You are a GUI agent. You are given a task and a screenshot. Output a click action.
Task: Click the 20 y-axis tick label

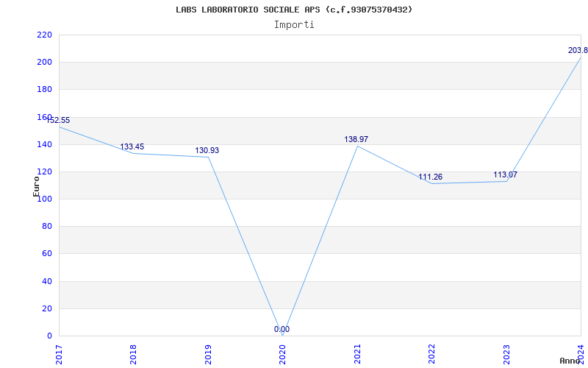tap(46, 308)
